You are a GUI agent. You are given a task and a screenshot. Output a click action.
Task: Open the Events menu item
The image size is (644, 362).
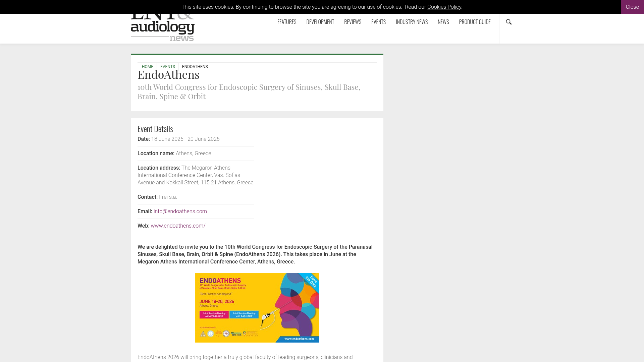pos(378,22)
